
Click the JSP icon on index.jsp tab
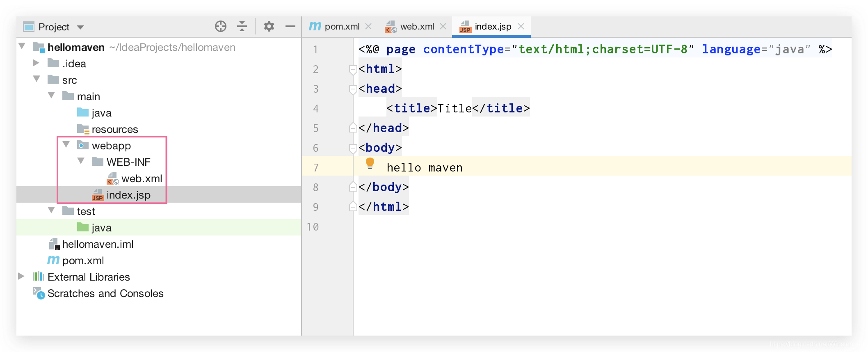coord(465,27)
